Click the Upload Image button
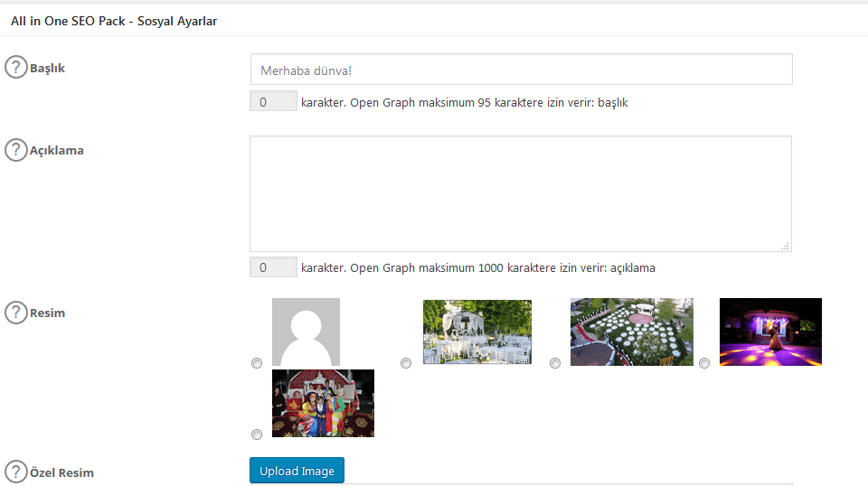 (x=297, y=471)
